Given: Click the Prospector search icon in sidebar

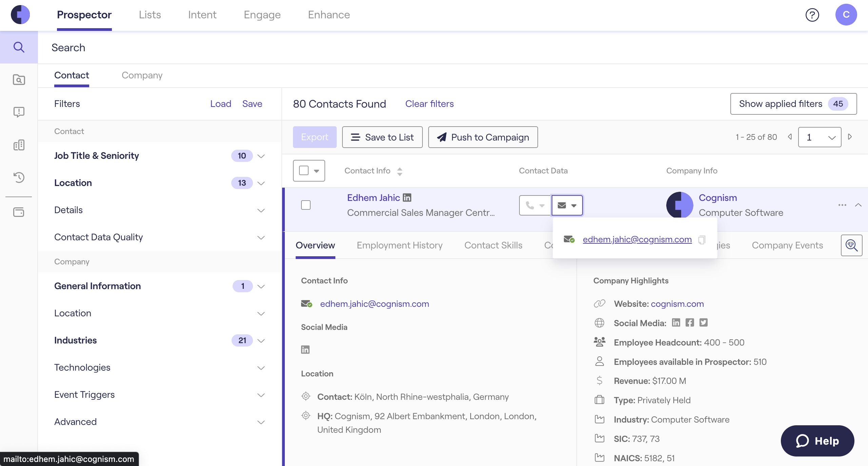Looking at the screenshot, I should coord(19,47).
